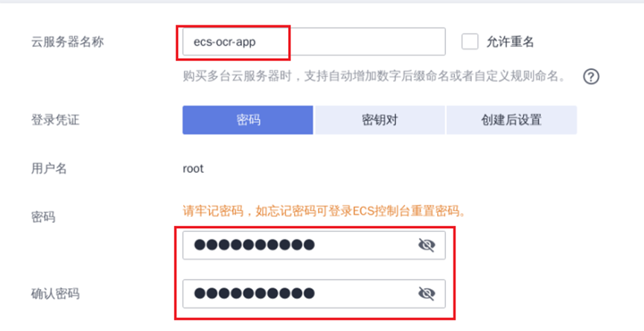This screenshot has height=331, width=644.
Task: Switch to the 密钥对 credential option
Action: [380, 120]
